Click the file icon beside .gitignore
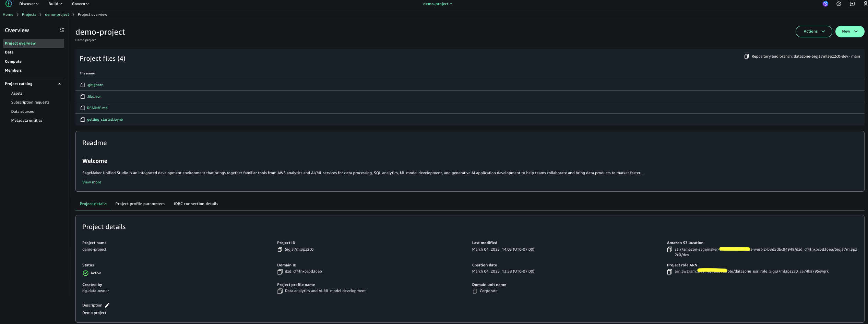The image size is (868, 324). pos(83,85)
